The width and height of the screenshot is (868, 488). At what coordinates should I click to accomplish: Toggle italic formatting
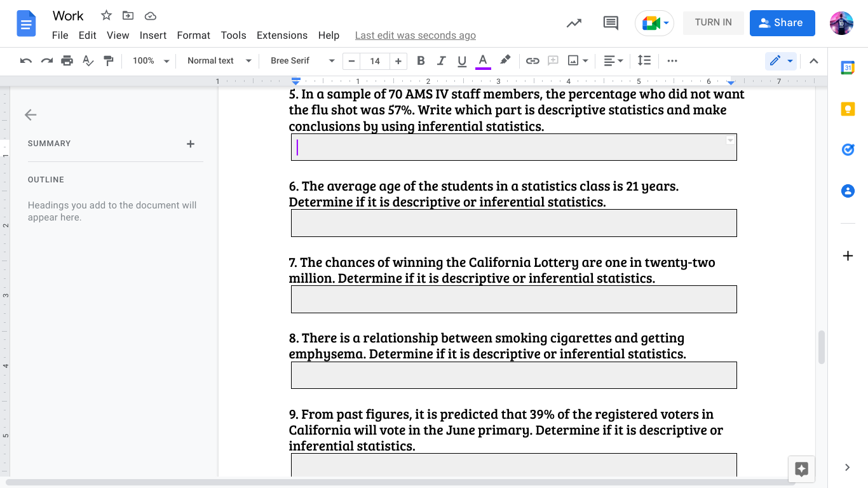click(x=441, y=61)
